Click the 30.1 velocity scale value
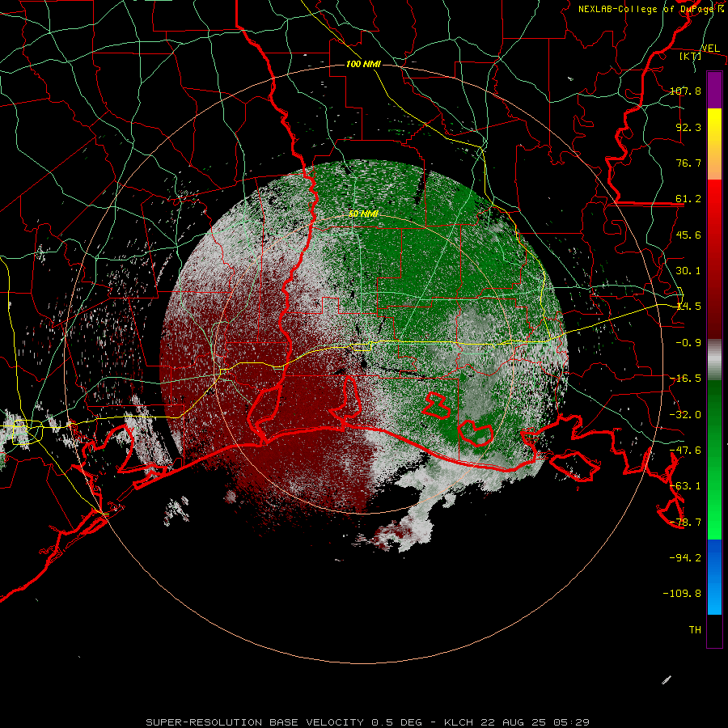Image resolution: width=728 pixels, height=728 pixels. click(688, 270)
